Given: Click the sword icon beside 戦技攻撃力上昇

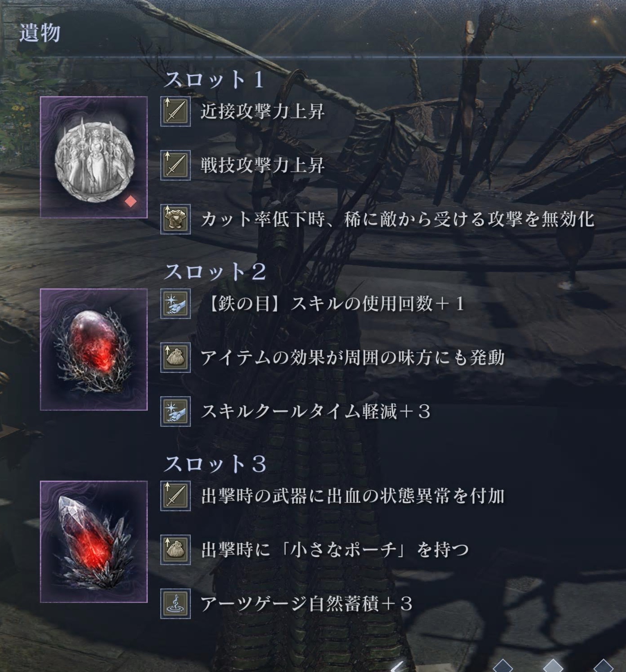Looking at the screenshot, I should coord(176,165).
